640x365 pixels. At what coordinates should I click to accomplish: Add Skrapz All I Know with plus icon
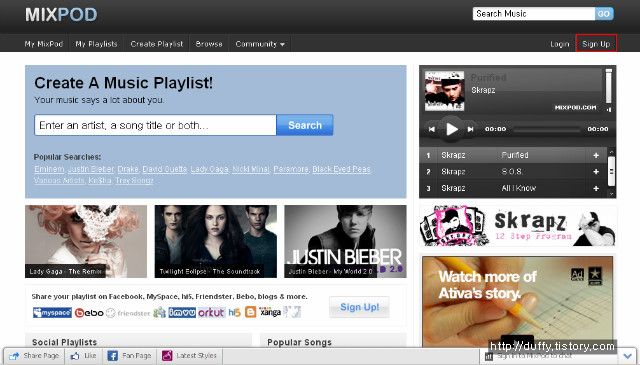(596, 188)
